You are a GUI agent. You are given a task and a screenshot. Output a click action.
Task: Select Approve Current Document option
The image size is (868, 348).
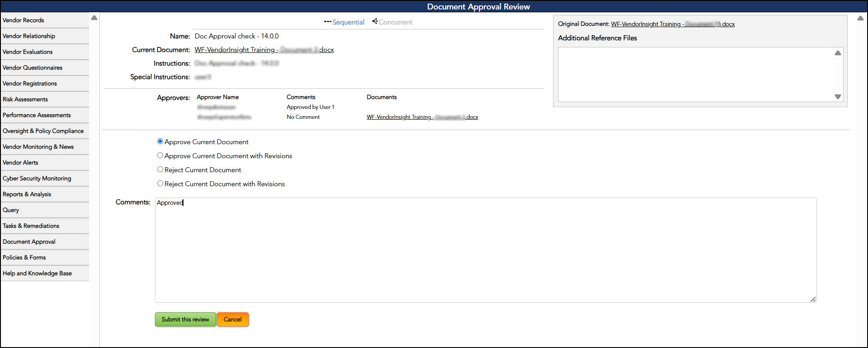160,141
